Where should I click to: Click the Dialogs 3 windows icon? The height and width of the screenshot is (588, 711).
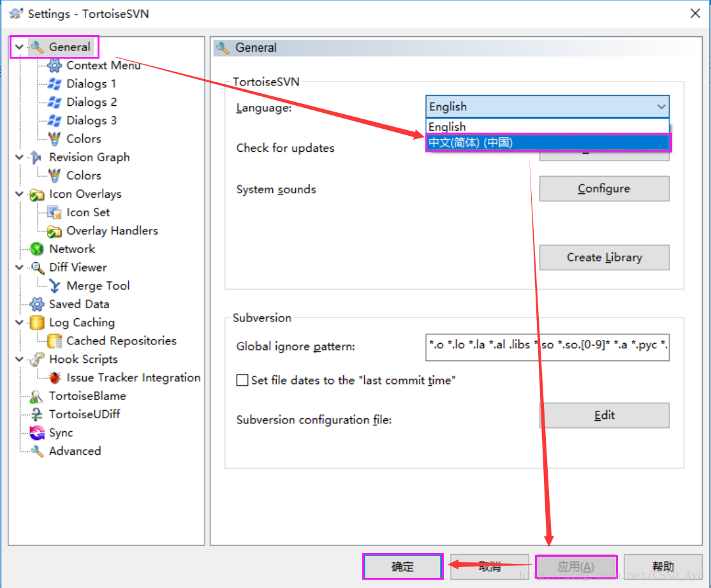pos(54,121)
